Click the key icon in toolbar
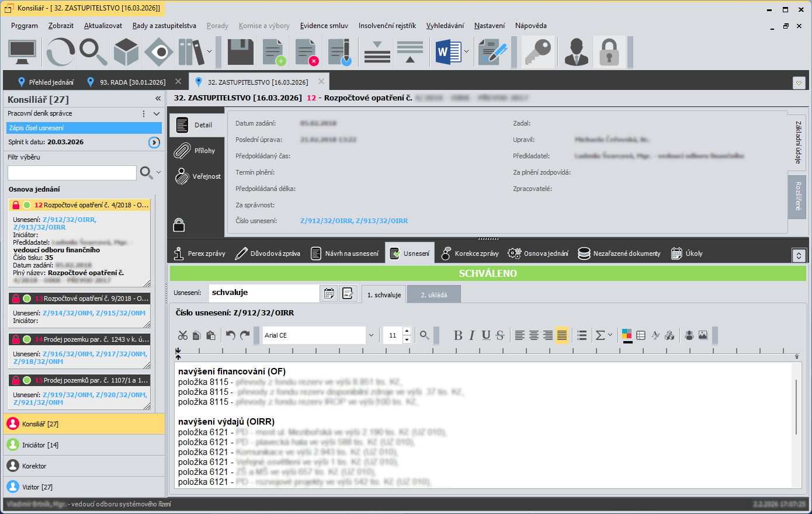The image size is (812, 514). point(538,53)
